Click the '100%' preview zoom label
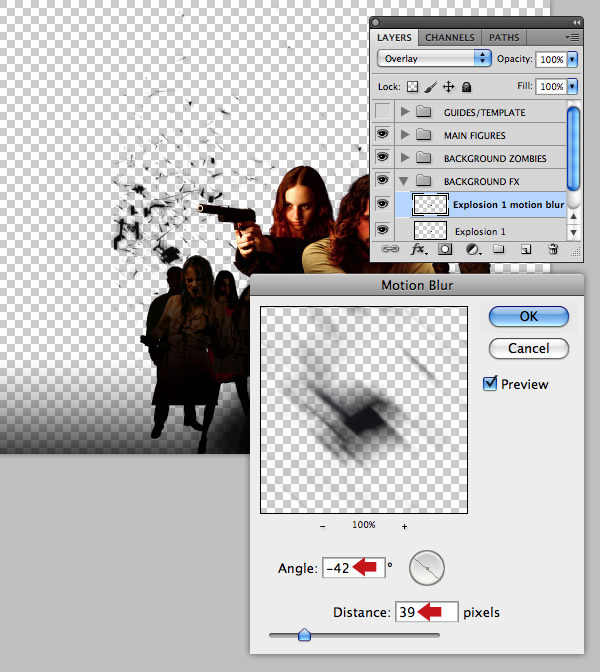The image size is (600, 672). 364,525
